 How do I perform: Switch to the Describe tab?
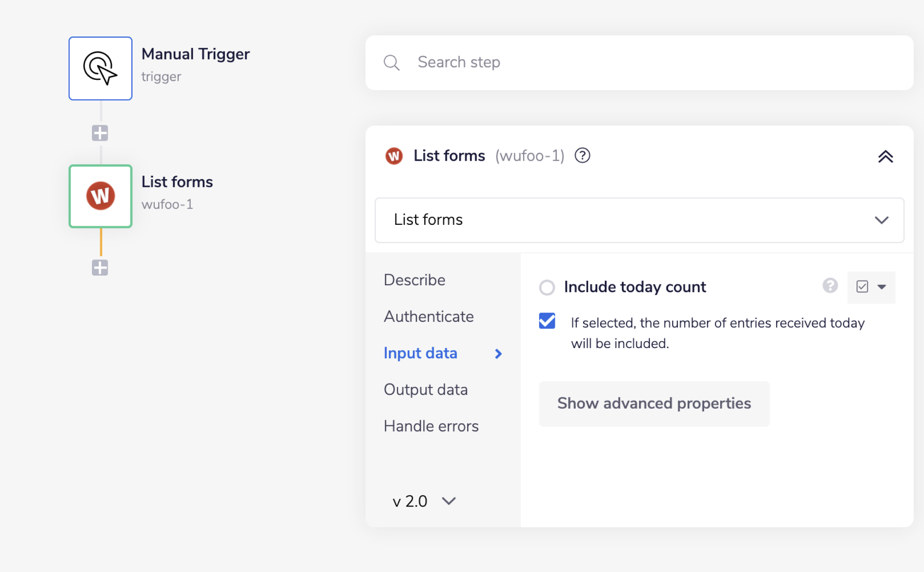point(414,280)
